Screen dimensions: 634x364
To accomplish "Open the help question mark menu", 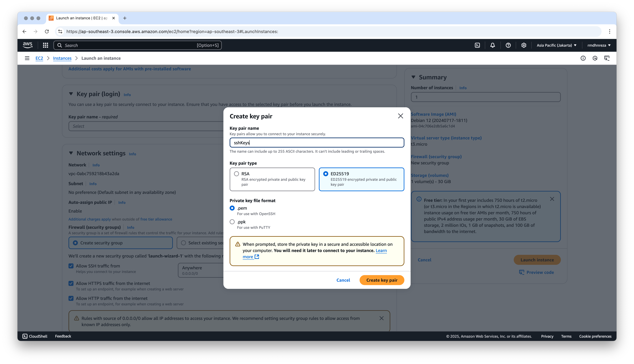I will tap(508, 45).
